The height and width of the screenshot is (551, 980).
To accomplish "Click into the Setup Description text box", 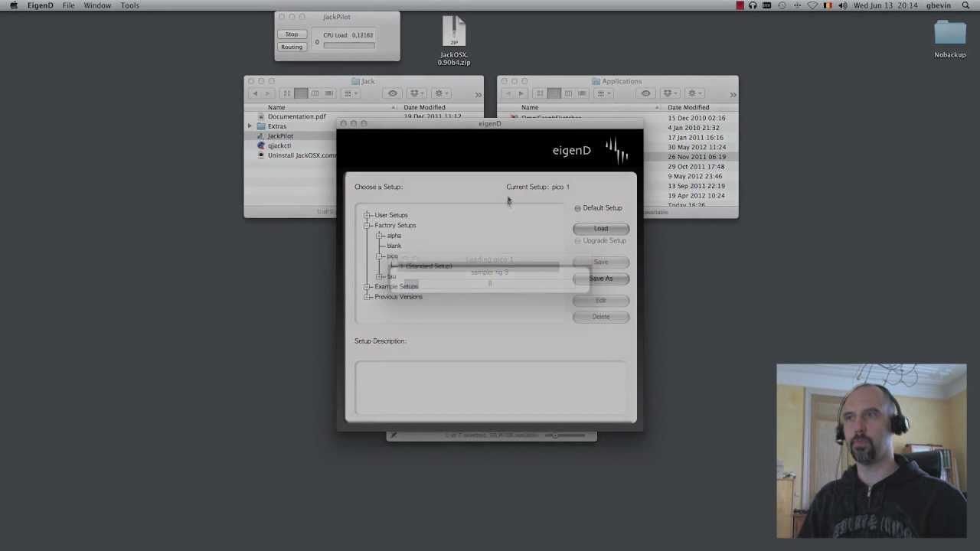I will [x=491, y=388].
